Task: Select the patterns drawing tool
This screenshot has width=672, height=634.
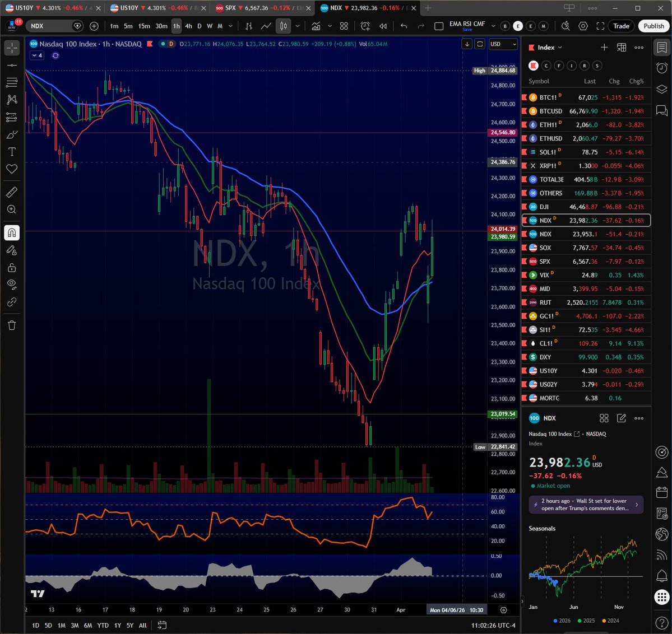Action: tap(12, 100)
